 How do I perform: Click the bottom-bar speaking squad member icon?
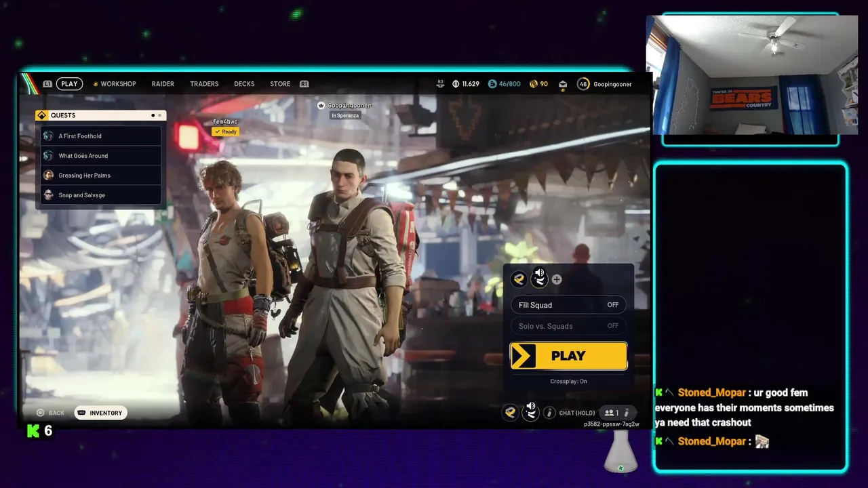[530, 411]
